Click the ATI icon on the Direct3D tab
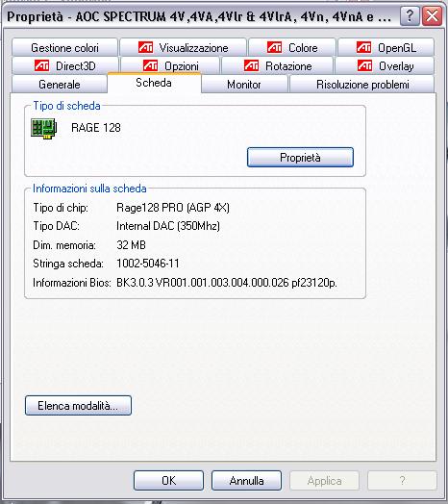The width and height of the screenshot is (448, 504). pyautogui.click(x=41, y=65)
